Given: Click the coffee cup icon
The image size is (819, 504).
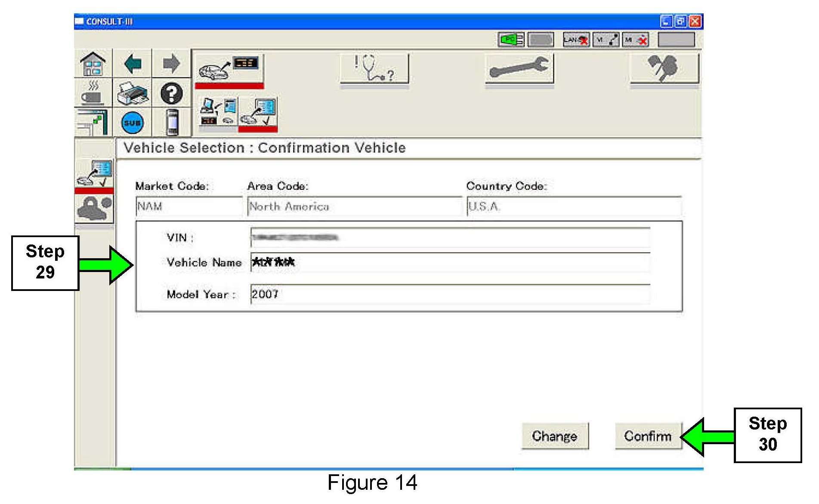Looking at the screenshot, I should (x=93, y=93).
